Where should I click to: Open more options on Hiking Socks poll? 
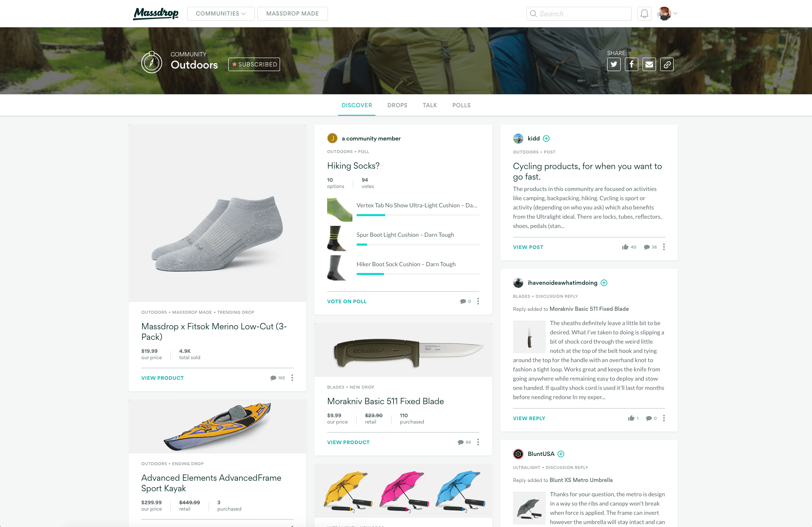[x=478, y=301]
